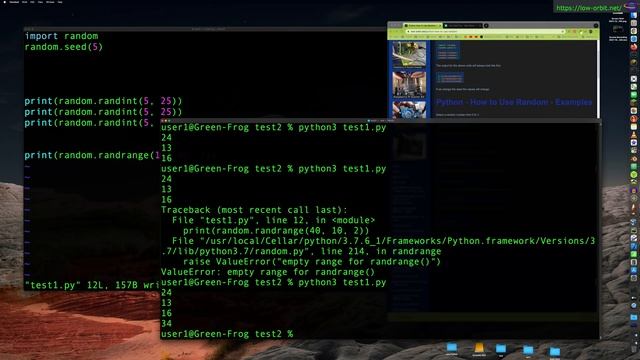Open the Apple menu
Image resolution: width=640 pixels, height=360 pixels.
(x=5, y=2)
